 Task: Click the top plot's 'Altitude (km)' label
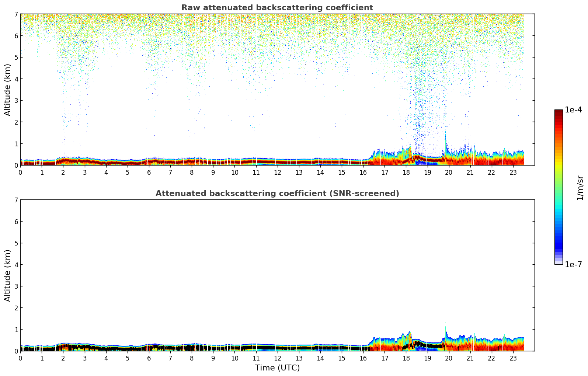7,90
